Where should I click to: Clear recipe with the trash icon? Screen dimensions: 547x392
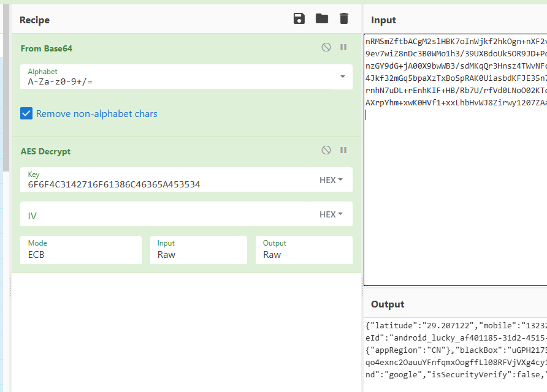click(x=344, y=18)
